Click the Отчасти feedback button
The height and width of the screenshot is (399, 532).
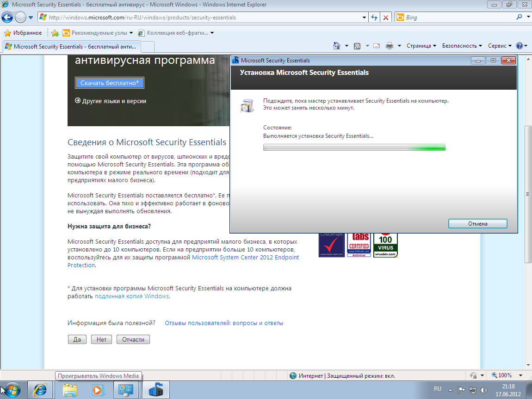click(133, 339)
